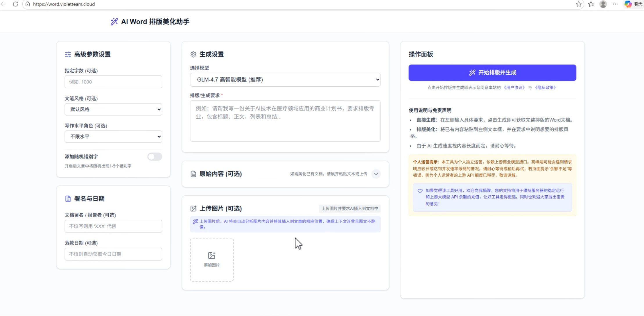
Task: Open the browser profile avatar icon
Action: (603, 4)
